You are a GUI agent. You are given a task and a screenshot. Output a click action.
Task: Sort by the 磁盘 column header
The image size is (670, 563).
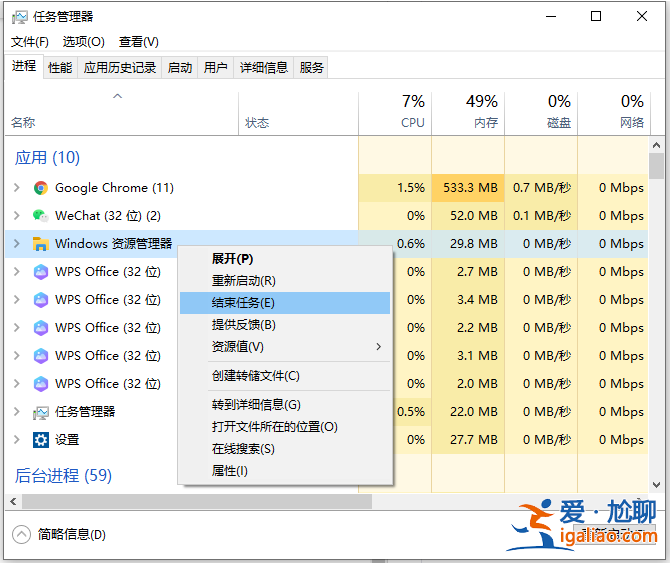point(541,114)
